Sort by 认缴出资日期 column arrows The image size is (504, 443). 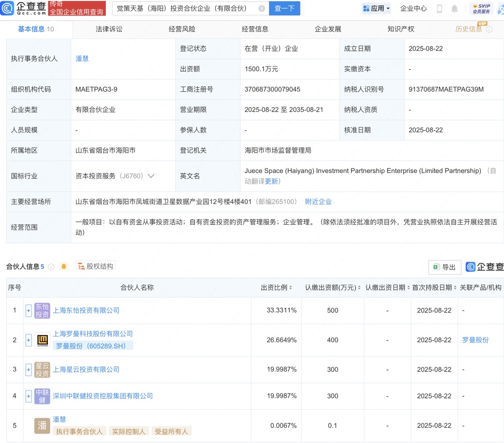coord(409,288)
